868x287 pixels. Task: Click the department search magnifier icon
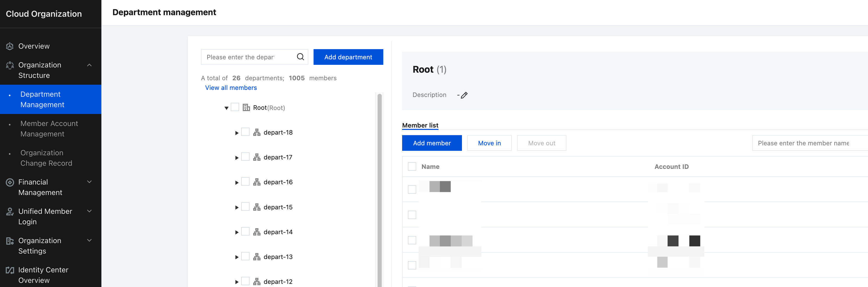click(300, 57)
